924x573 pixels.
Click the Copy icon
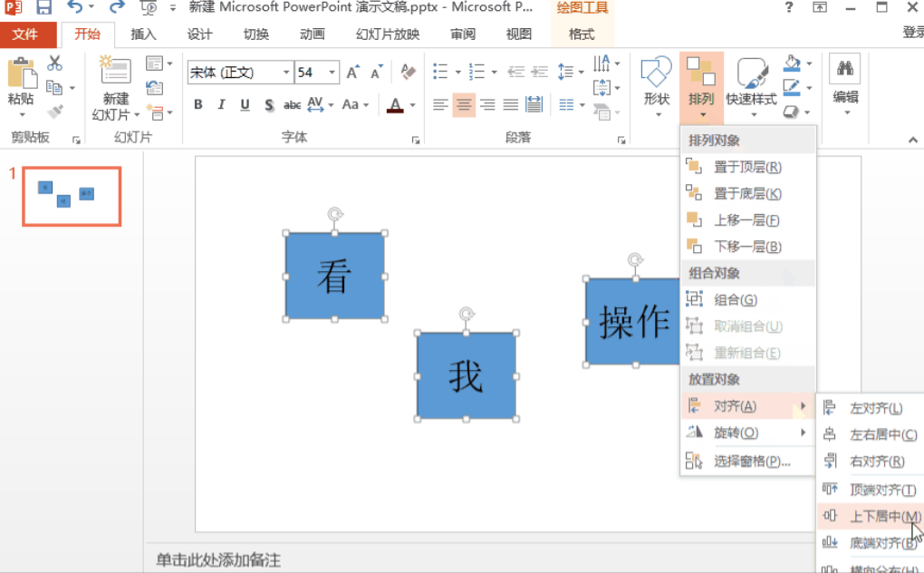tap(54, 88)
